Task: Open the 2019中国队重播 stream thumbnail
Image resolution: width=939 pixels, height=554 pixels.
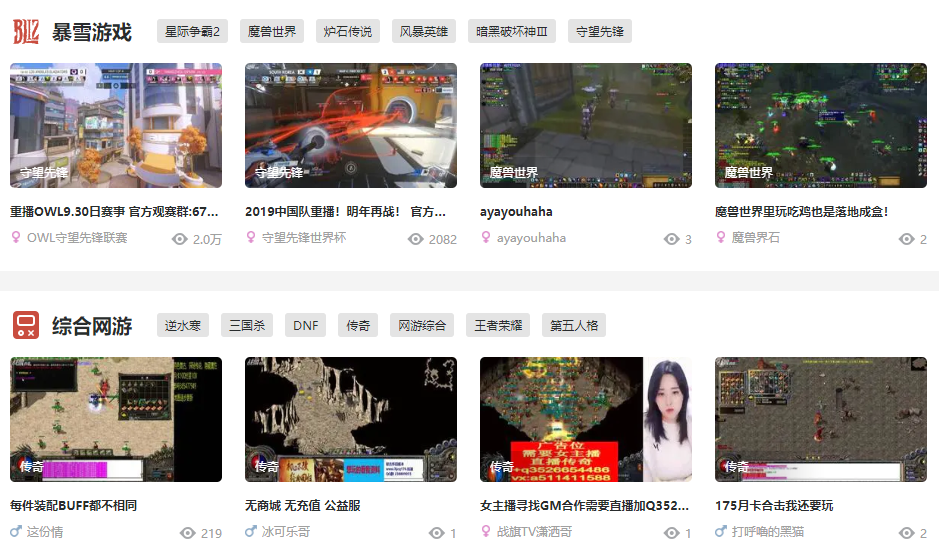Action: pos(351,125)
